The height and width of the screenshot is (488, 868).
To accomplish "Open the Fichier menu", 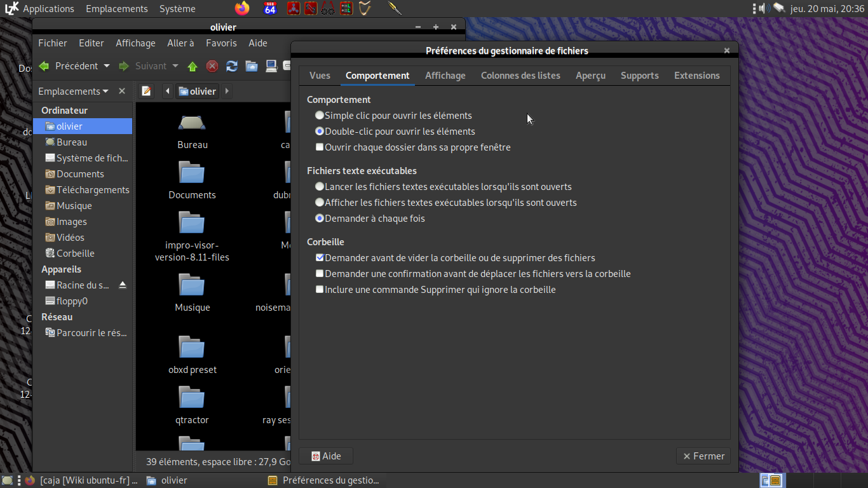I will [53, 43].
